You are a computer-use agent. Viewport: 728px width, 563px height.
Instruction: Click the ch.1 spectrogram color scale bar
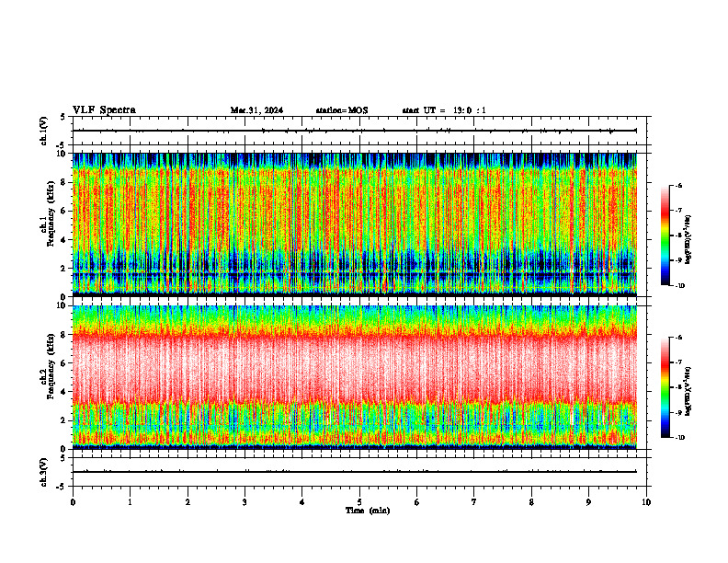pyautogui.click(x=665, y=236)
